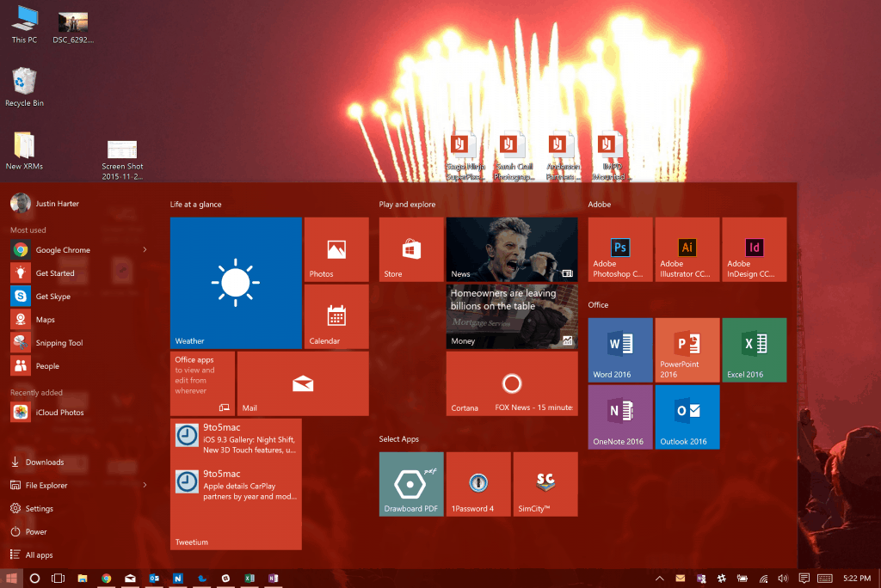Screen dimensions: 881x588
Task: Open File Explorer from the taskbar
Action: point(82,579)
